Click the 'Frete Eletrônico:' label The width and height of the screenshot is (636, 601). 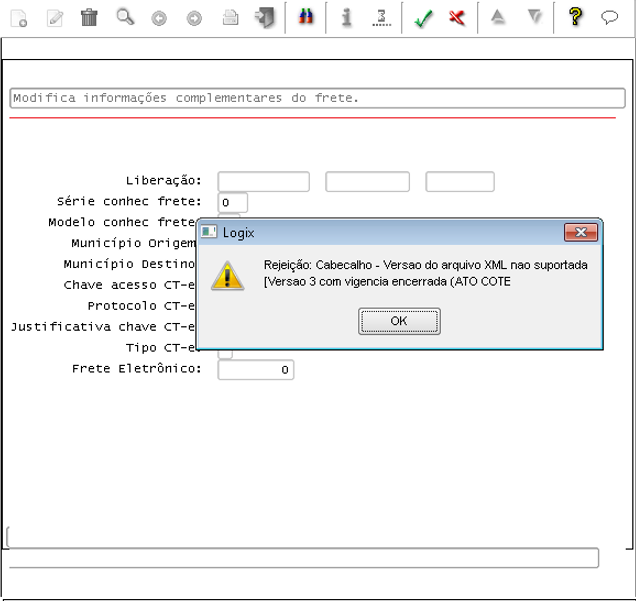pos(137,369)
